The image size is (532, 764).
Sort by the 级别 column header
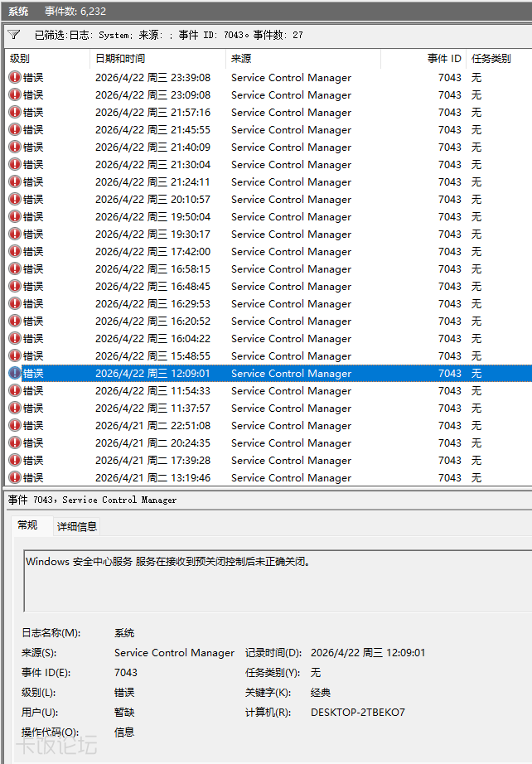[x=47, y=59]
